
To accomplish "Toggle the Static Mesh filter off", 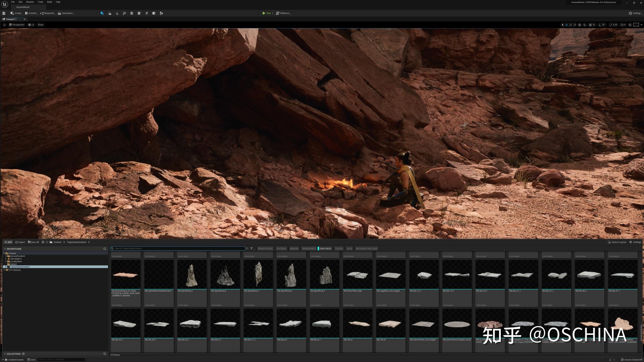I will 325,248.
